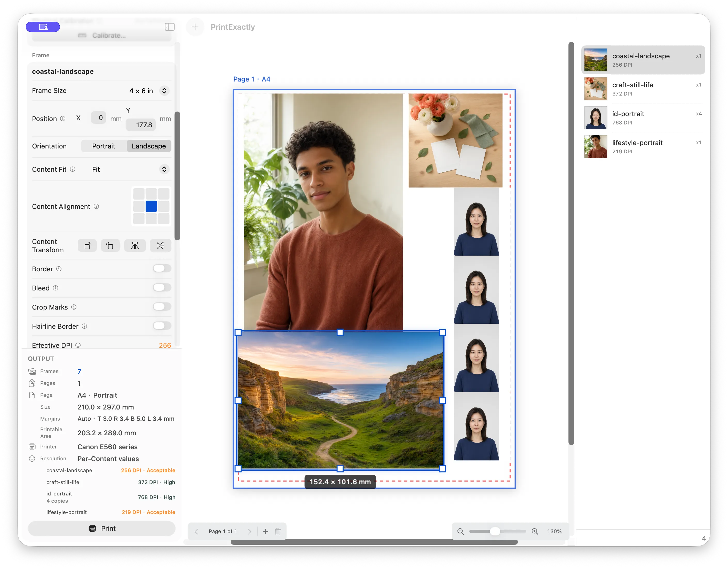The image size is (728, 568).
Task: Select Portrait orientation
Action: point(104,146)
